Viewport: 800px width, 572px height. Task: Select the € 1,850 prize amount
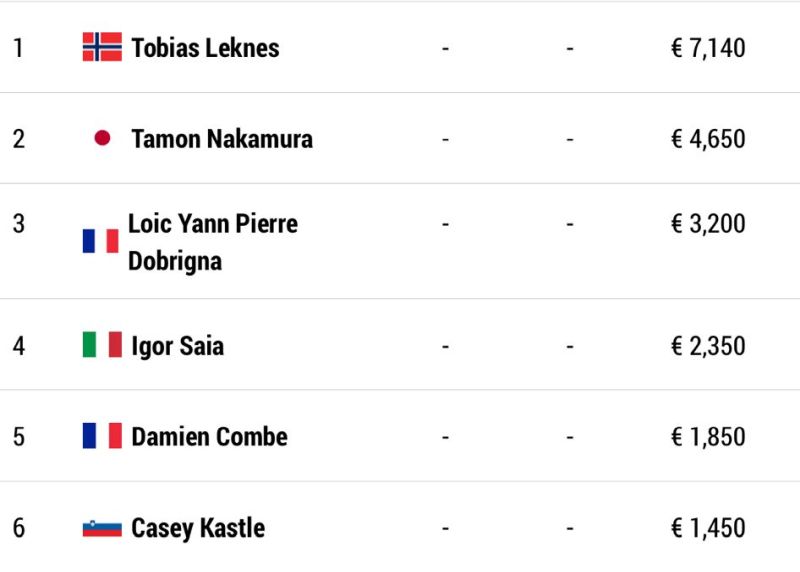708,437
